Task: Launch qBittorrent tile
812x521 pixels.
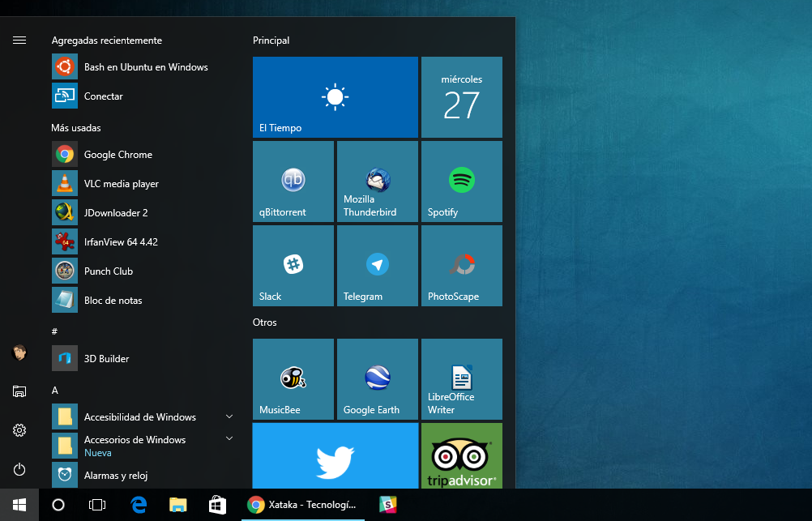Action: [x=293, y=181]
